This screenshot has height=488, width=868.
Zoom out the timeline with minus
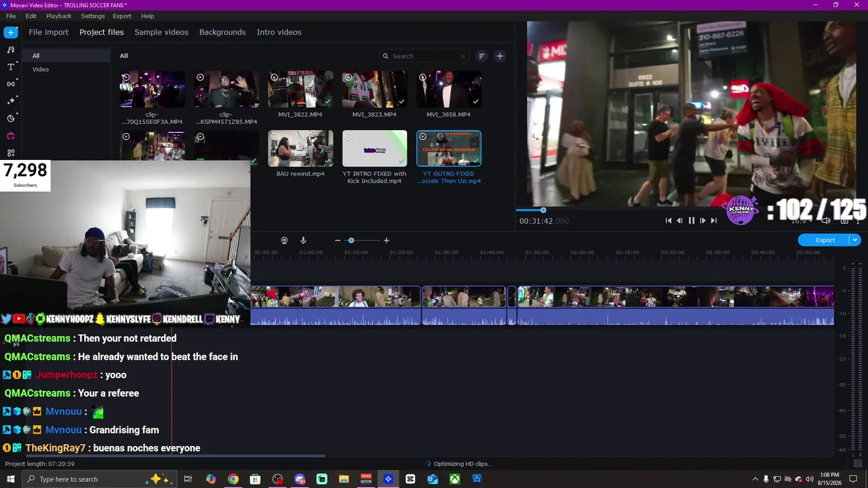(x=337, y=241)
